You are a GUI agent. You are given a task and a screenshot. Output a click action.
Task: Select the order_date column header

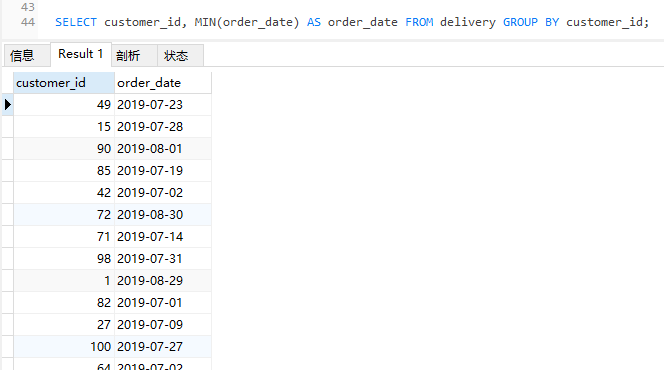click(163, 83)
